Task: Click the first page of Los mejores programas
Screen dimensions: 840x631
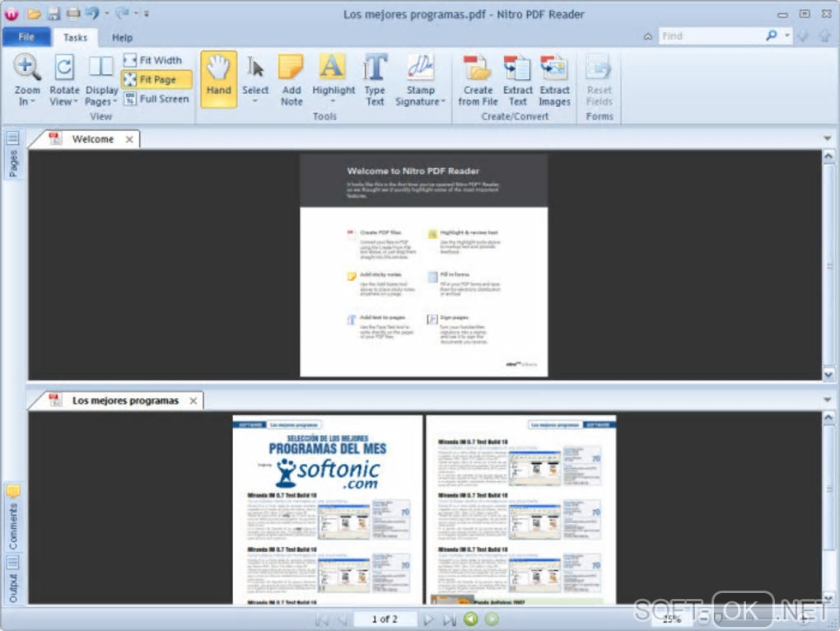Action: (x=327, y=509)
